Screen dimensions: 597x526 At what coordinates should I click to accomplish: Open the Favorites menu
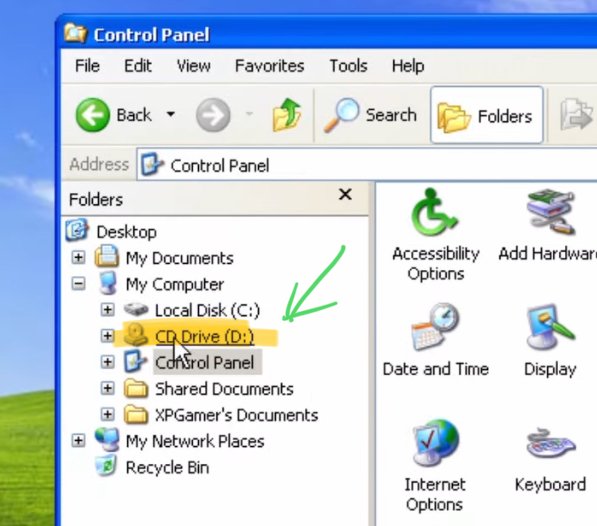(x=270, y=66)
